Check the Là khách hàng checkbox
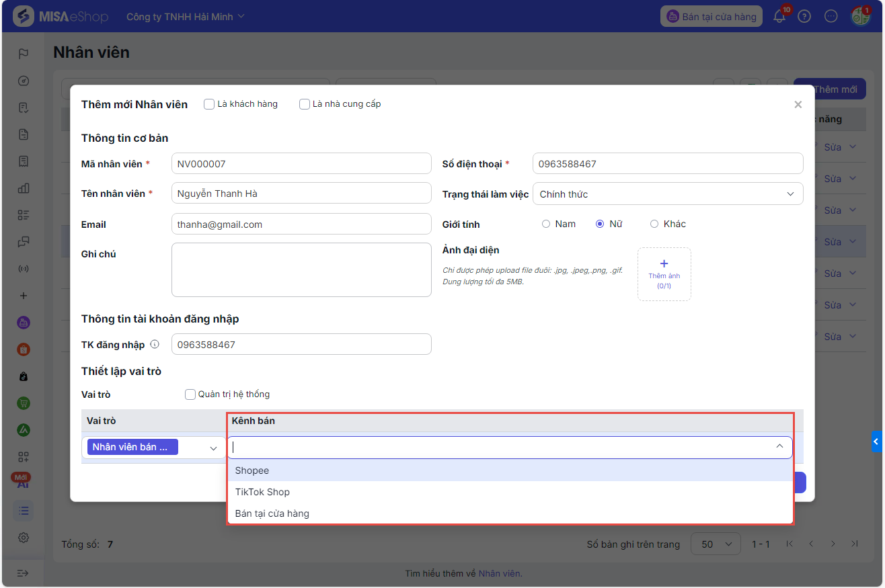885x588 pixels. tap(209, 104)
